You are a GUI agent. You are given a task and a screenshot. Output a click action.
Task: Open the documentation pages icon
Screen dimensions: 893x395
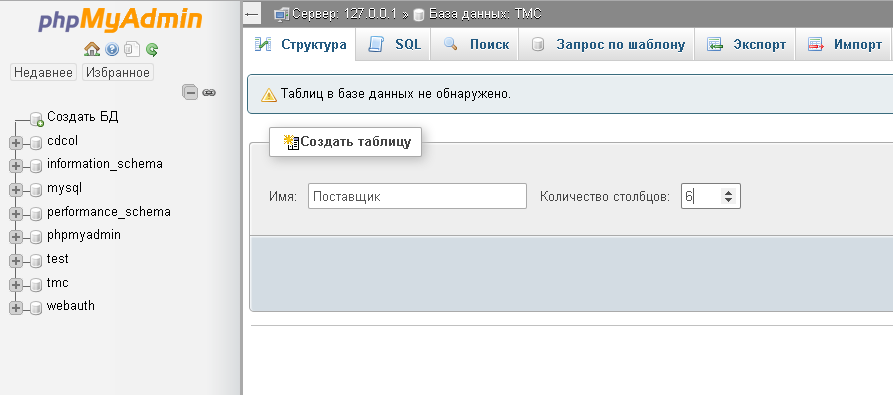coord(132,50)
